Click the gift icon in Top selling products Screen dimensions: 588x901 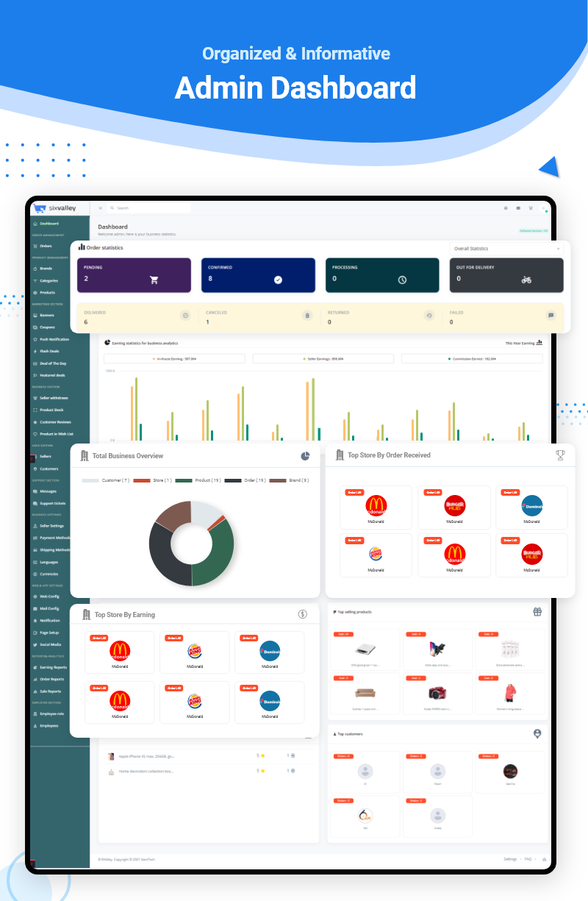(537, 611)
